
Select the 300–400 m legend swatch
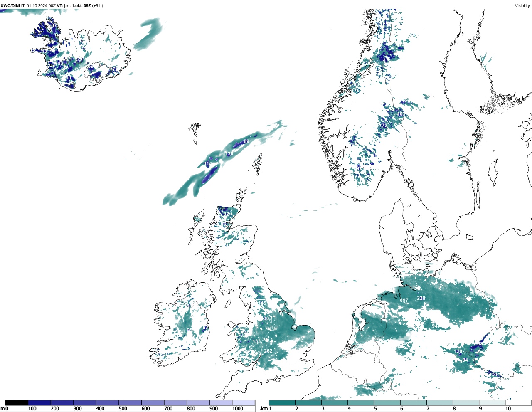tap(85, 402)
